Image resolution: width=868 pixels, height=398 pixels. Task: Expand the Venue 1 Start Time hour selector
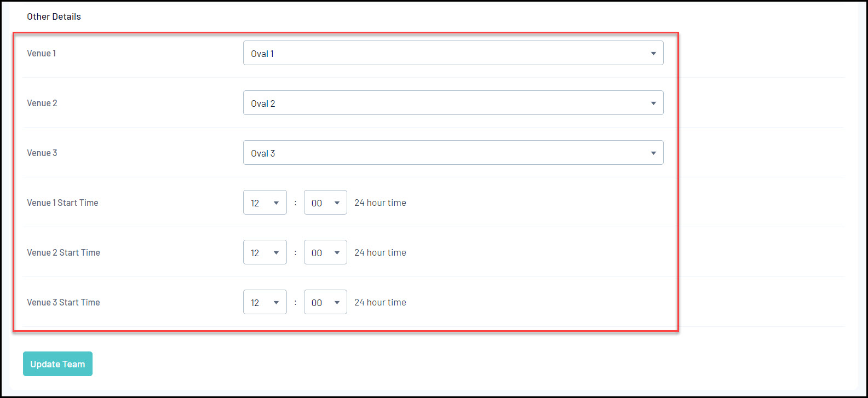(265, 203)
